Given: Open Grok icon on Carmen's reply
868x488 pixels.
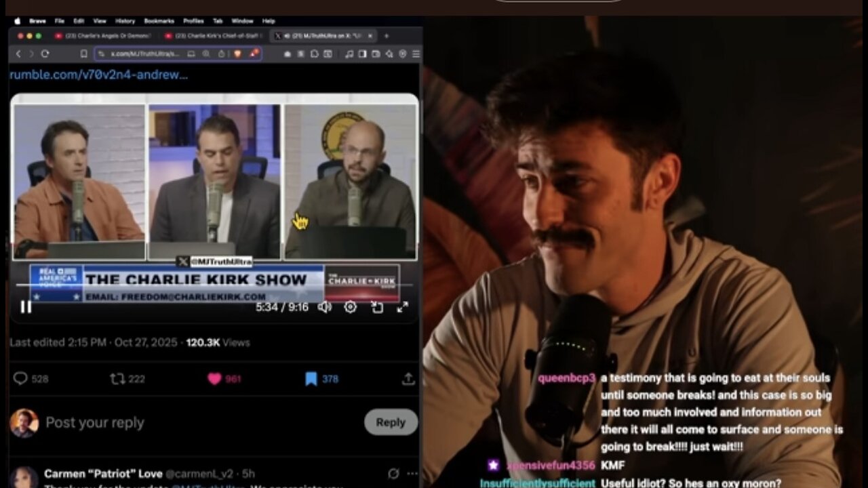Looking at the screenshot, I should tap(393, 473).
